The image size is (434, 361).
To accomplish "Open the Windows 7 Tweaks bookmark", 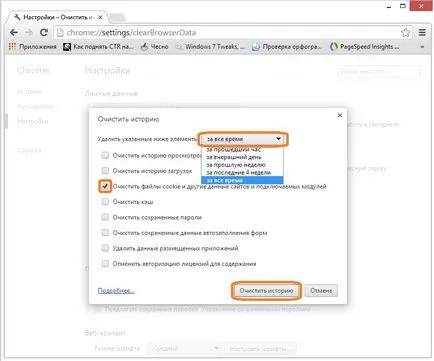I will coord(210,47).
